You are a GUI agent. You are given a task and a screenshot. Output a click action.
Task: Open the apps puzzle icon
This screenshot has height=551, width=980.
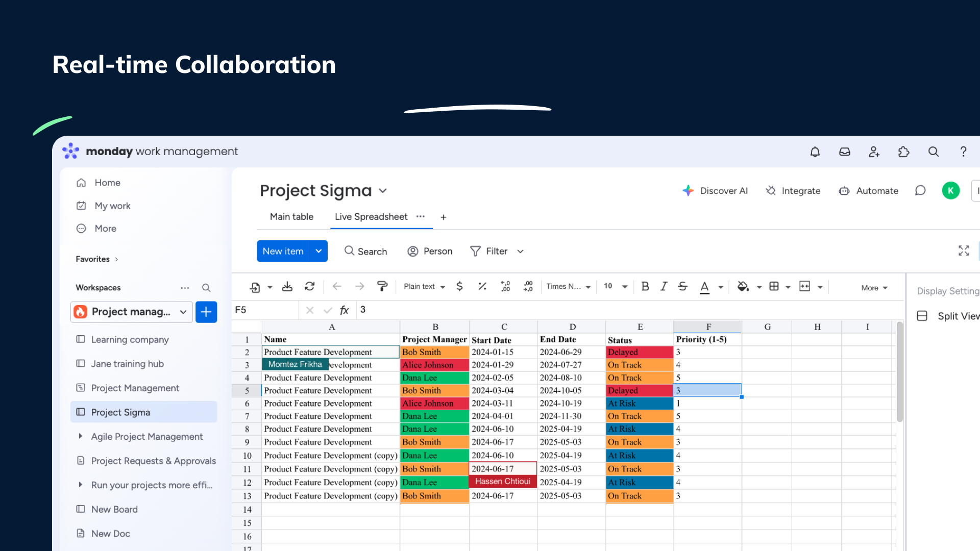(x=904, y=152)
